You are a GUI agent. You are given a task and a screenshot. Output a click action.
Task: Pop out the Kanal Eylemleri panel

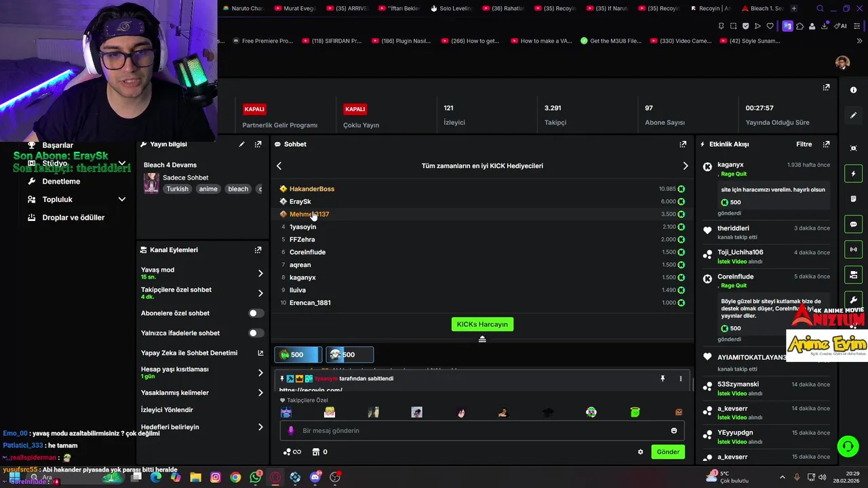(x=258, y=250)
